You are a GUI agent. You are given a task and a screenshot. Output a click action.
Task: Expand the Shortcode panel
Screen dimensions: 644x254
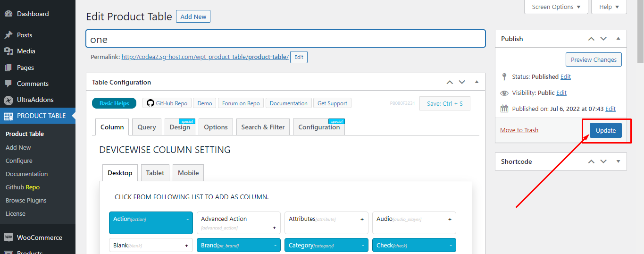618,161
